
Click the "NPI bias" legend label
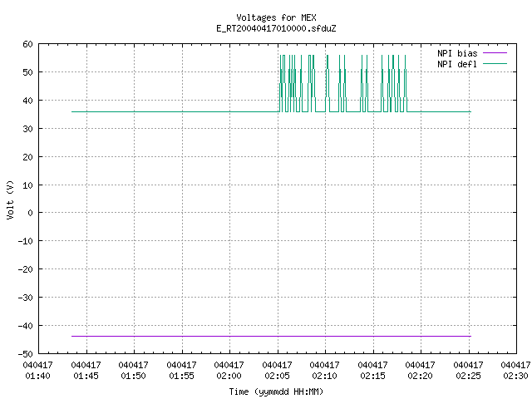[457, 53]
